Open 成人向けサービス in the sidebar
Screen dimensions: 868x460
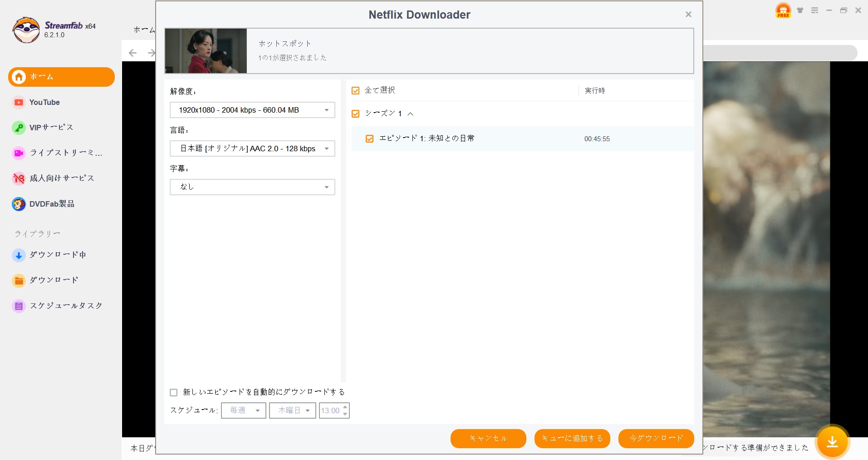pos(62,178)
